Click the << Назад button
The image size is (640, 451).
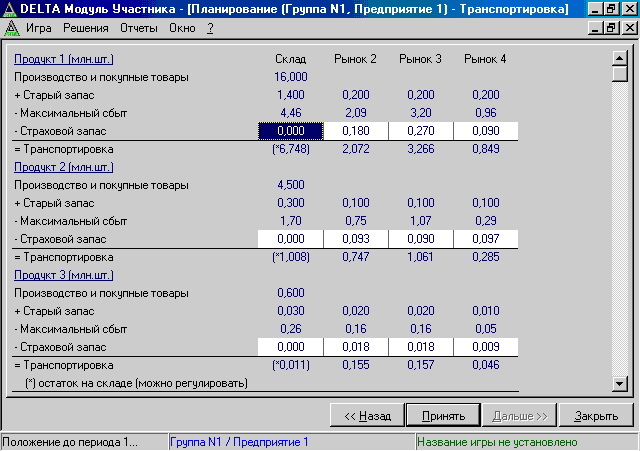367,416
